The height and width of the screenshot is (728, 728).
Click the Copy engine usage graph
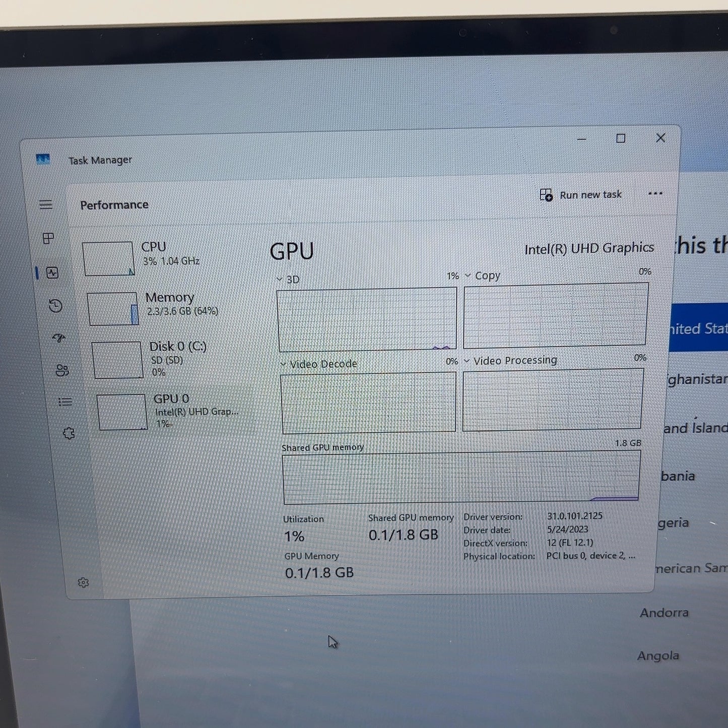pyautogui.click(x=555, y=315)
